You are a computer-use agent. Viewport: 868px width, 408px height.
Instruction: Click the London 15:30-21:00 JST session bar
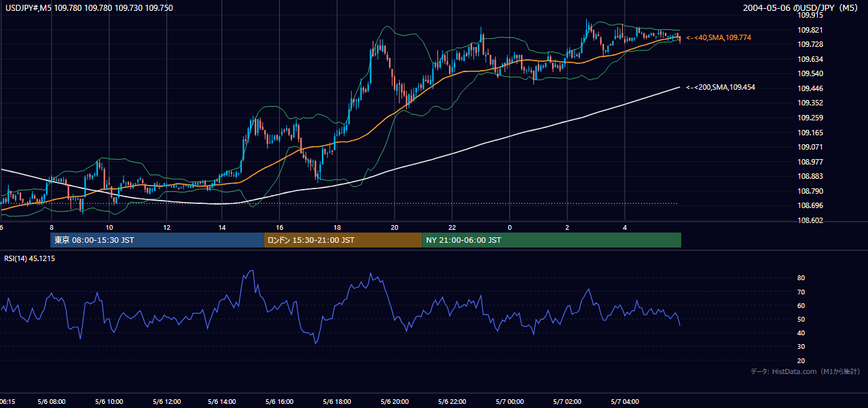[343, 240]
